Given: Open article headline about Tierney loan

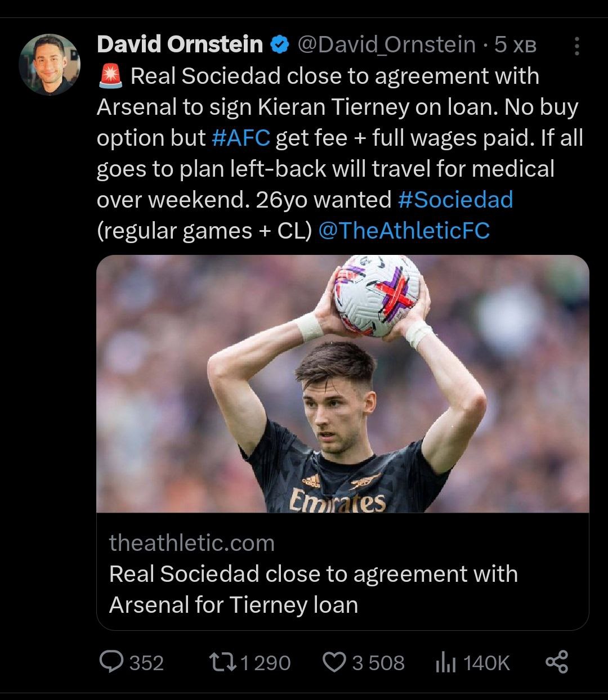Looking at the screenshot, I should (313, 589).
